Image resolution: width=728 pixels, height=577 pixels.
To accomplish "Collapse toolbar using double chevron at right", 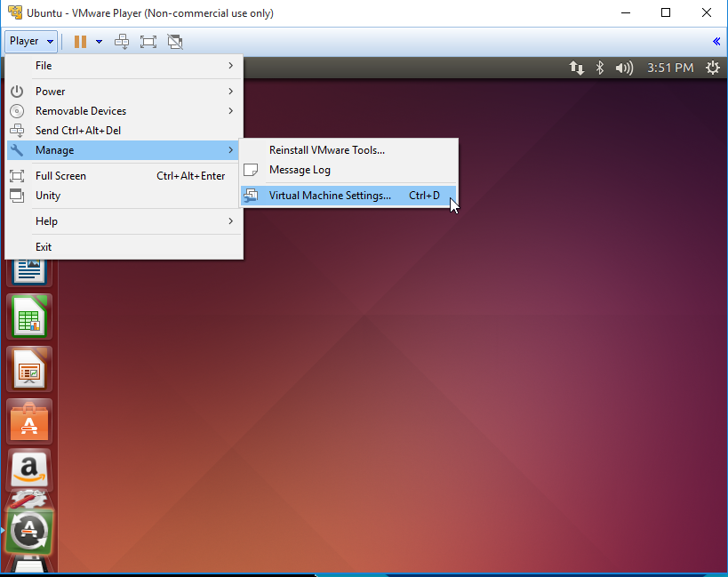I will click(716, 41).
